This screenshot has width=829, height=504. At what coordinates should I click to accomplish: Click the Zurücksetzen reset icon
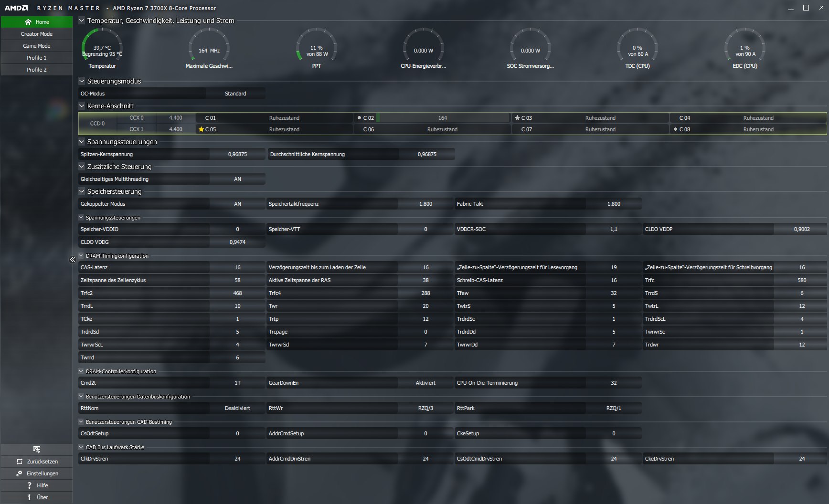pos(20,462)
